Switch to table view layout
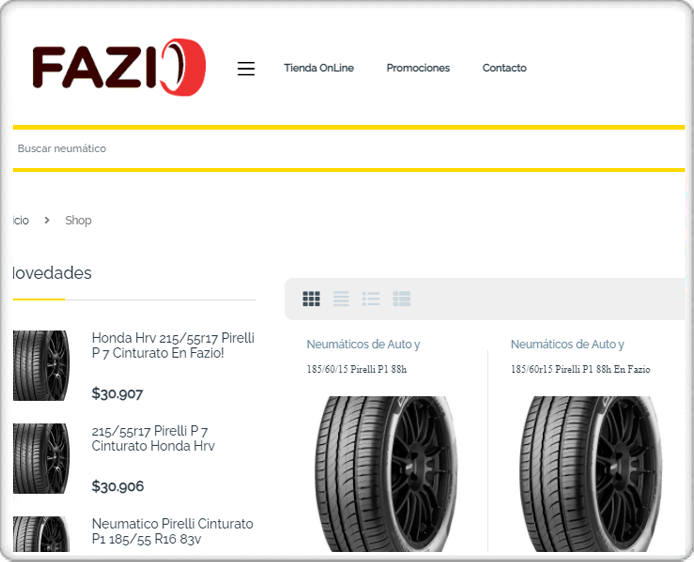This screenshot has width=694, height=562. (x=402, y=299)
